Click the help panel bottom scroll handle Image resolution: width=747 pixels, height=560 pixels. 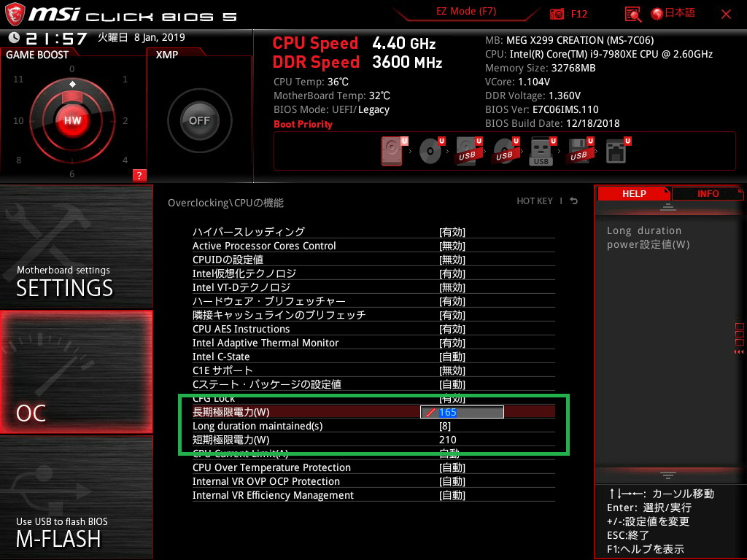click(x=667, y=475)
